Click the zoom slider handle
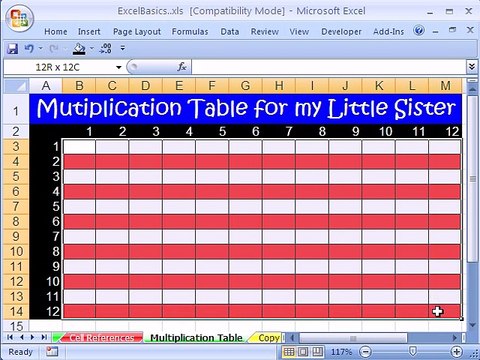The width and height of the screenshot is (480, 360). (413, 351)
